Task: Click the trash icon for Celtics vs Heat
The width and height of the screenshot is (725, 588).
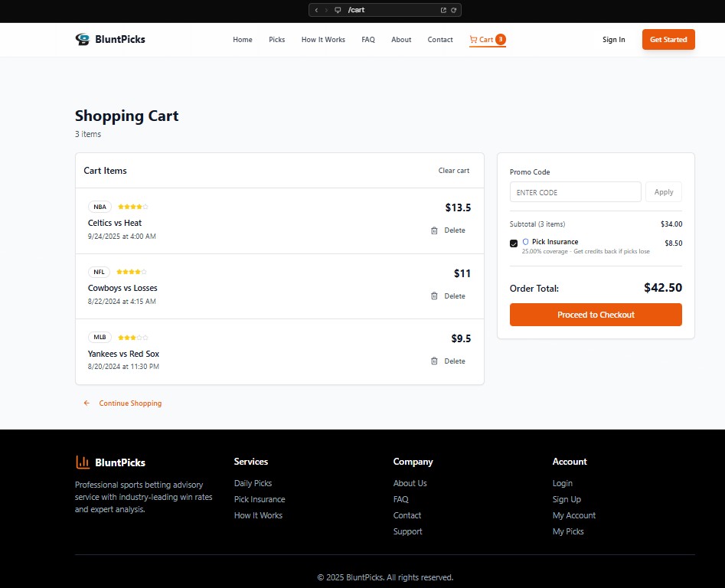Action: tap(434, 230)
